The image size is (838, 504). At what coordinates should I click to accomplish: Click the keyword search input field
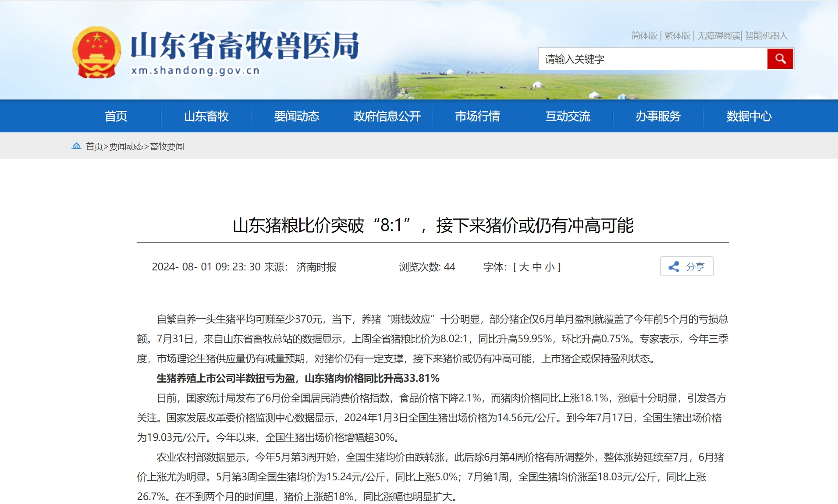coord(652,59)
